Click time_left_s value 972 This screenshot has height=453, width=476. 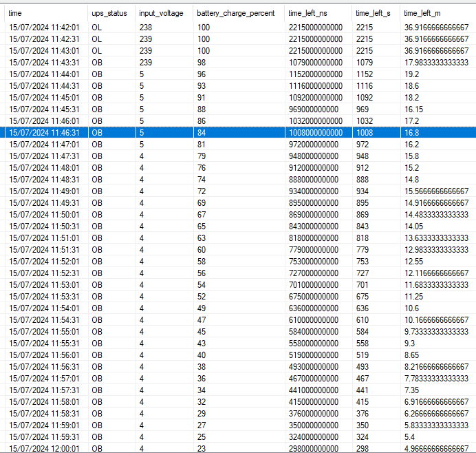point(363,145)
